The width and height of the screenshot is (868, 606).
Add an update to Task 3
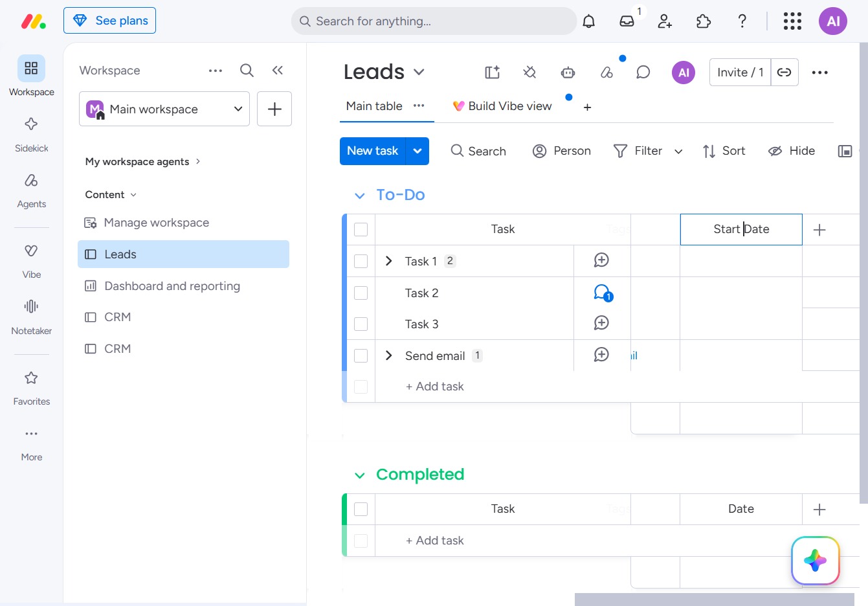tap(601, 323)
